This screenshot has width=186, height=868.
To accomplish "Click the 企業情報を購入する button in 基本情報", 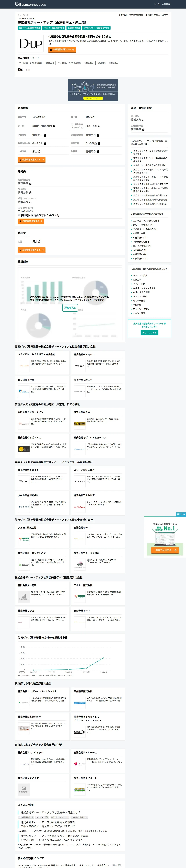I will (31, 160).
